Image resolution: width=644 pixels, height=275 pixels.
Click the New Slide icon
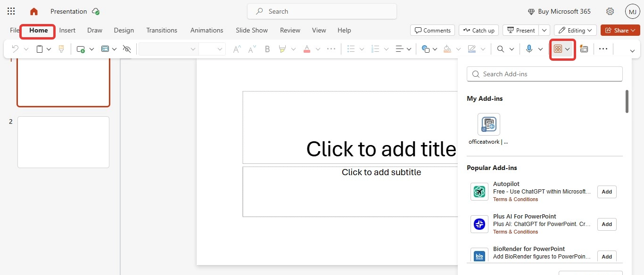coord(81,49)
